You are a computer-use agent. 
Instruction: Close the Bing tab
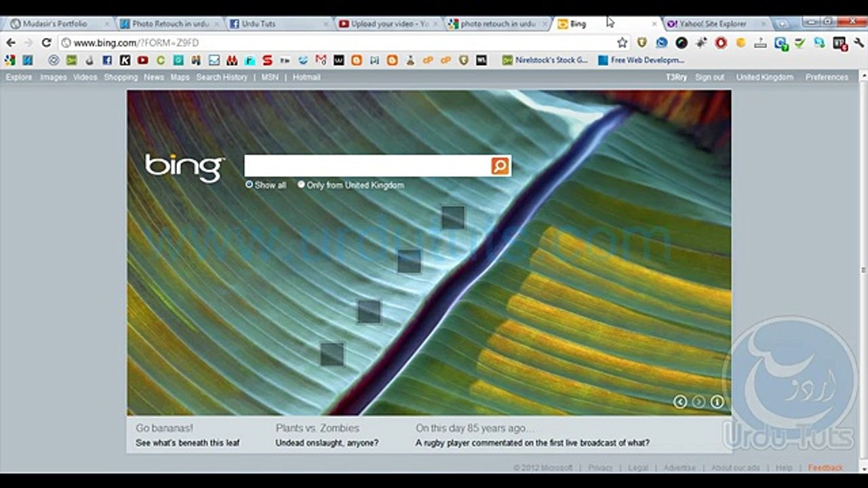tap(655, 24)
